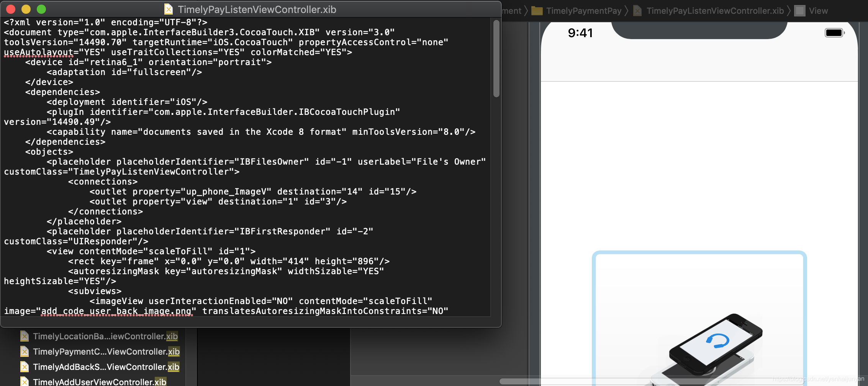Click the '<adaptation id="fullscreen"/>' line
Image resolution: width=868 pixels, height=386 pixels.
click(124, 72)
